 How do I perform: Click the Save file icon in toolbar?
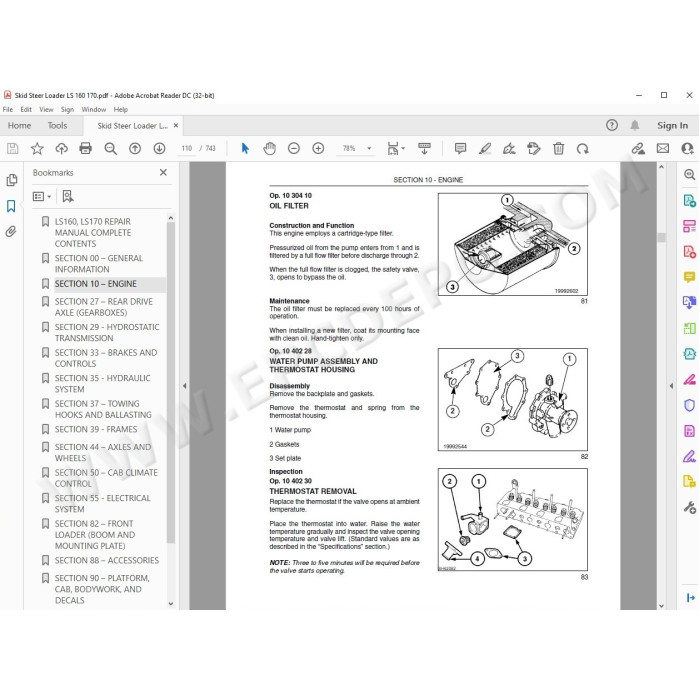[12, 148]
